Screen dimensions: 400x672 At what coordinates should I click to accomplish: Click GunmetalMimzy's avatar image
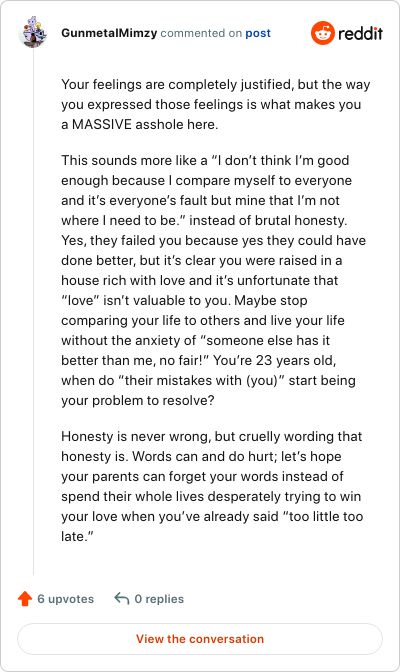pos(33,32)
